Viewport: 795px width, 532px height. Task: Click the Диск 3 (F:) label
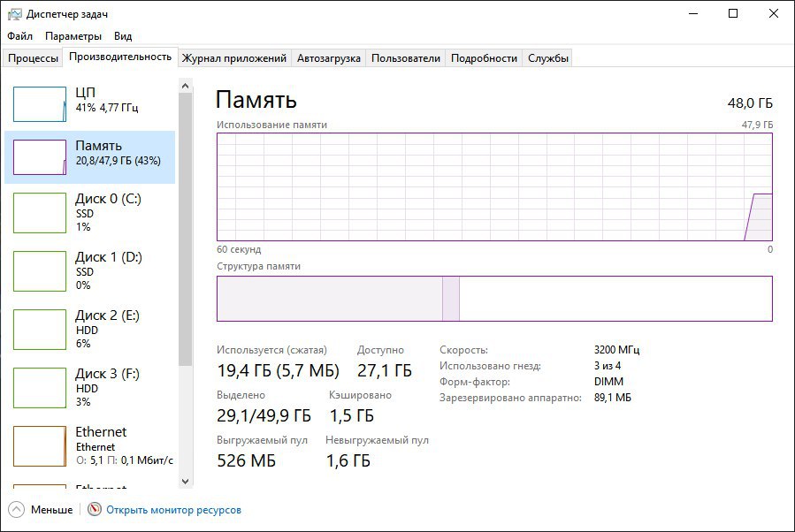click(x=107, y=374)
